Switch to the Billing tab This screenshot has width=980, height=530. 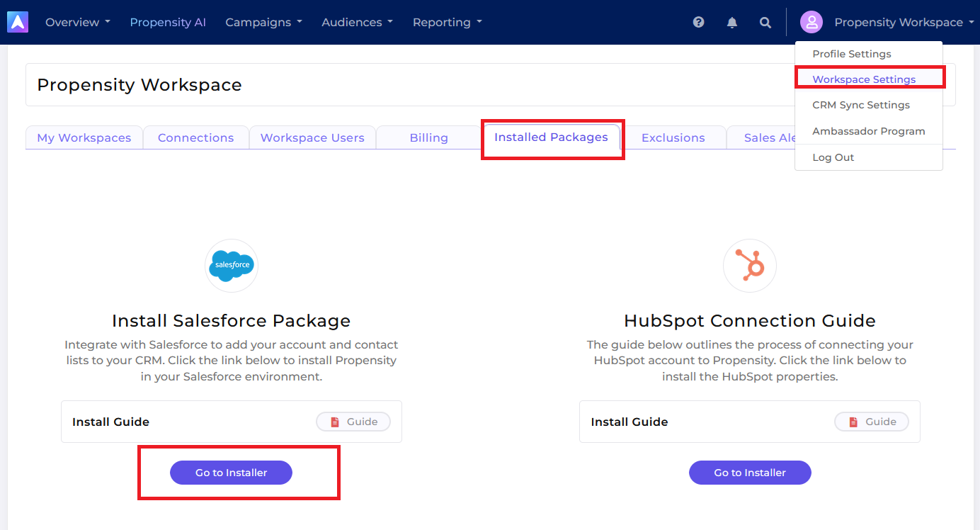click(x=429, y=137)
